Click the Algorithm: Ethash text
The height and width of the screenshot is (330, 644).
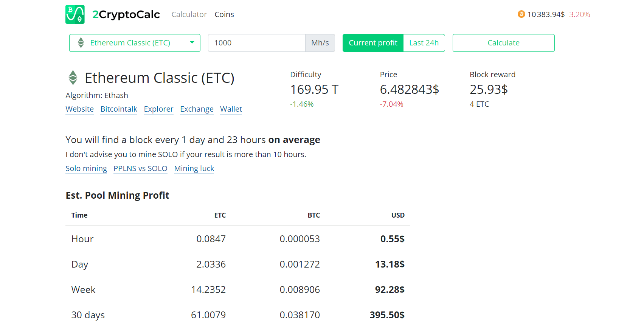pos(97,95)
